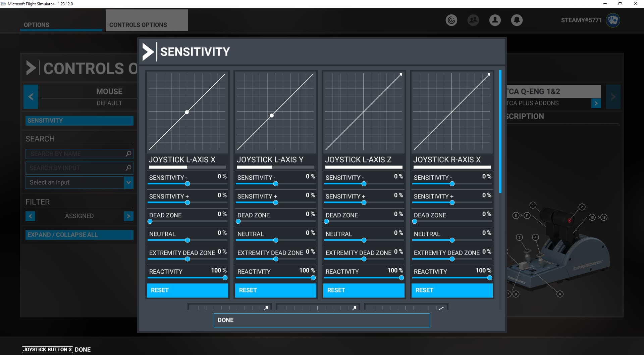Select the TCA Q-ENG 1&2 device tab
Image resolution: width=644 pixels, height=355 pixels.
coord(553,91)
